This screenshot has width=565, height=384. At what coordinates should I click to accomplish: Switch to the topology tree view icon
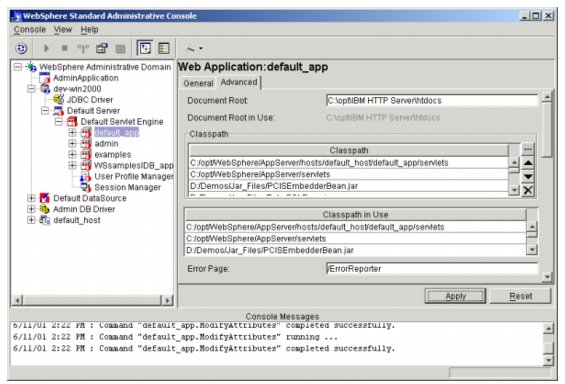pos(145,48)
